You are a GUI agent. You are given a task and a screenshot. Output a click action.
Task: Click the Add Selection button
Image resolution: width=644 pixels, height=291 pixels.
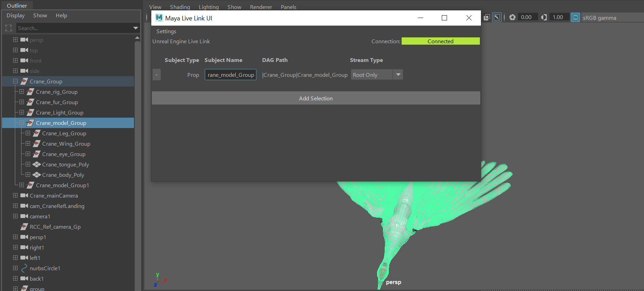click(316, 98)
